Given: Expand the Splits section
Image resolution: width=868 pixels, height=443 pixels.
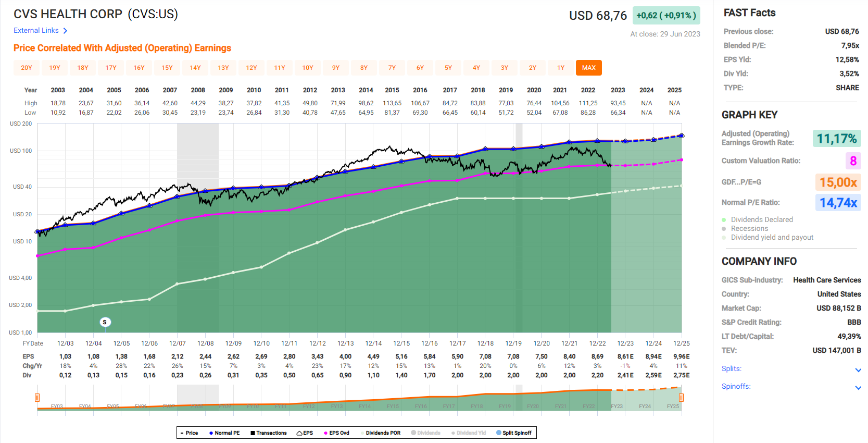Looking at the screenshot, I should 858,370.
